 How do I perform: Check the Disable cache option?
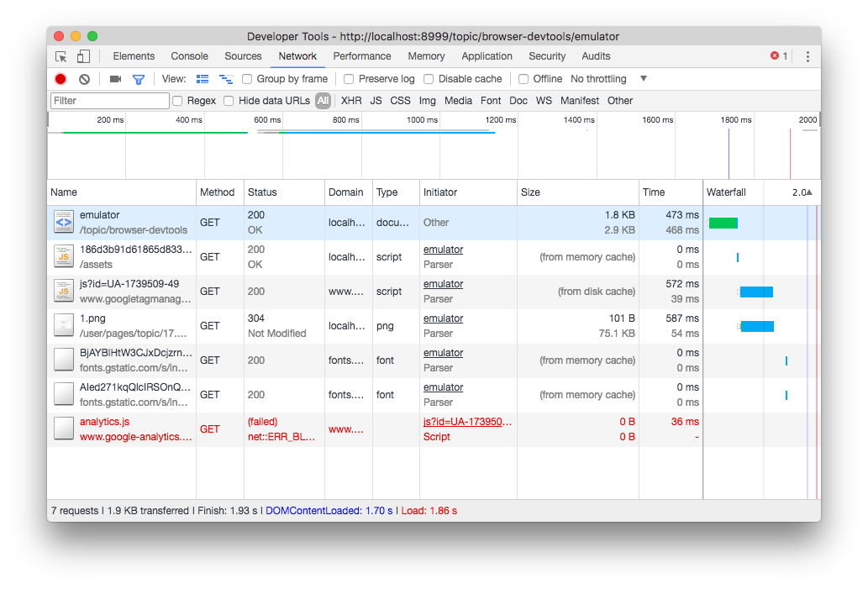[x=429, y=79]
